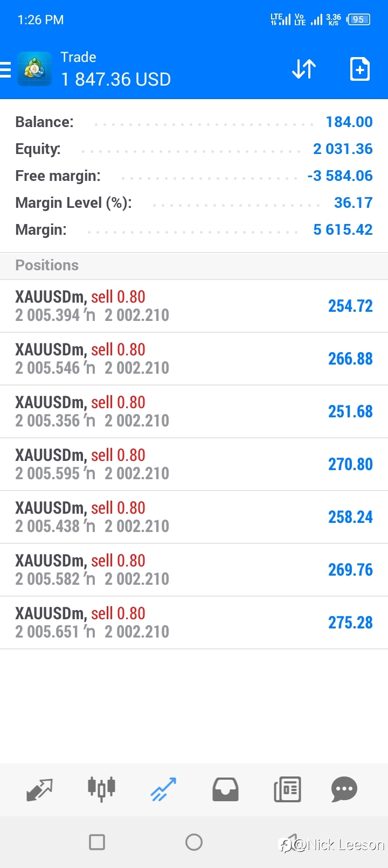Expand the position opened at 2 005.394
This screenshot has height=868, width=388.
point(194,306)
